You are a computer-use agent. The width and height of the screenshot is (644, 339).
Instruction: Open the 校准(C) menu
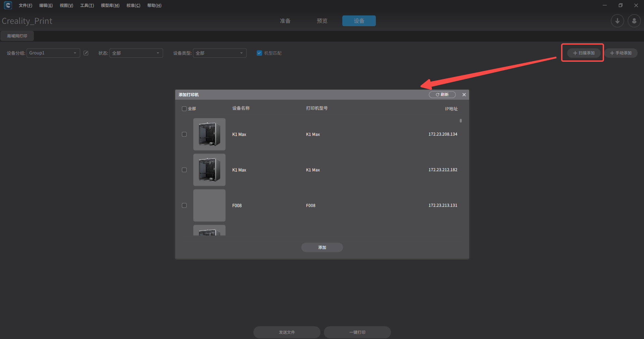[133, 5]
